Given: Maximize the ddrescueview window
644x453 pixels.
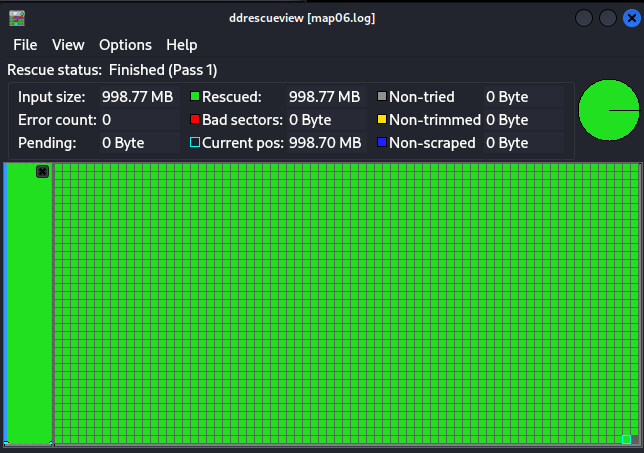Looking at the screenshot, I should pos(607,18).
